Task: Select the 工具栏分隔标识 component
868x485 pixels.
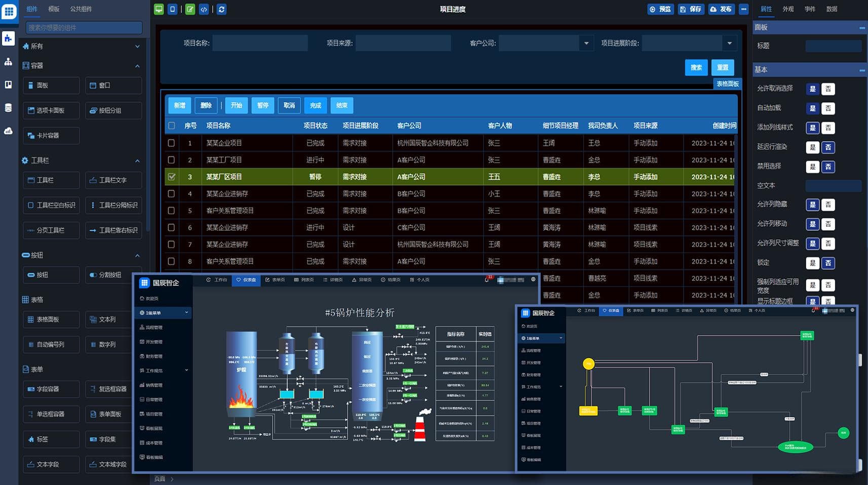Action: [x=114, y=205]
